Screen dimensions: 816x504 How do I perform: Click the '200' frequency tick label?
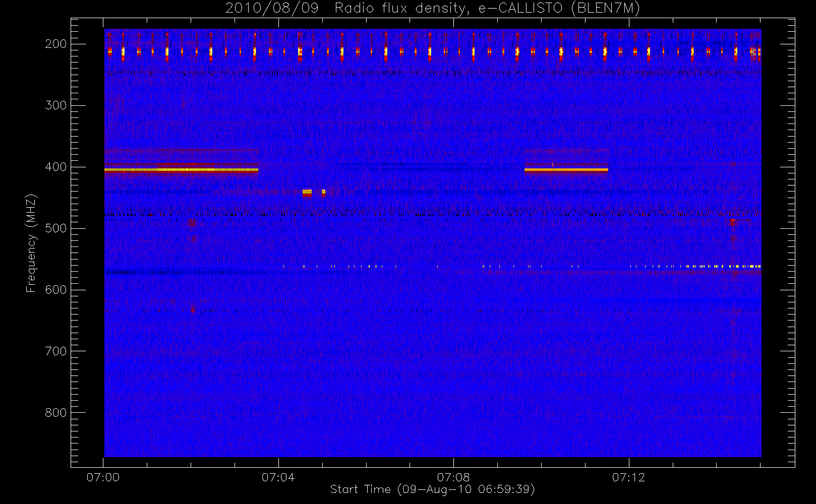coord(55,44)
